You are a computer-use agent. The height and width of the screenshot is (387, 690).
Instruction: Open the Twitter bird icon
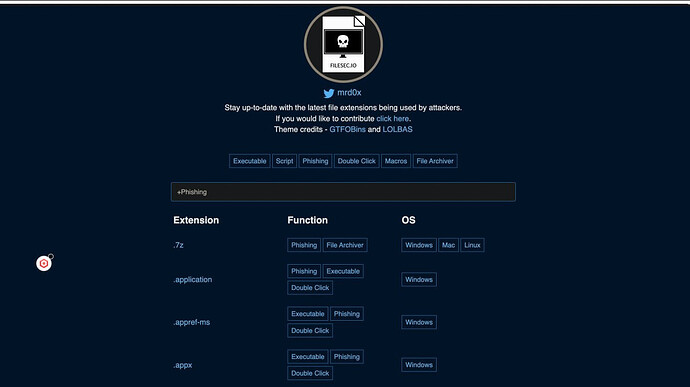(329, 93)
